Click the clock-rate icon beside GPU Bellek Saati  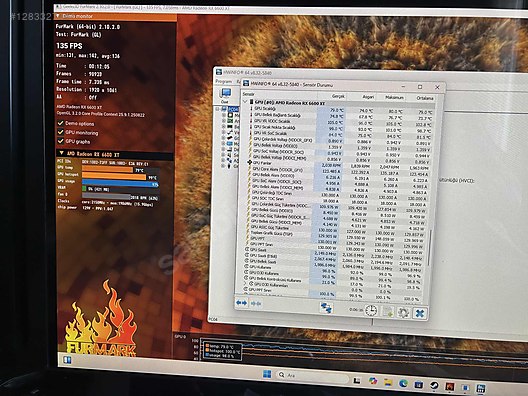tap(246, 261)
